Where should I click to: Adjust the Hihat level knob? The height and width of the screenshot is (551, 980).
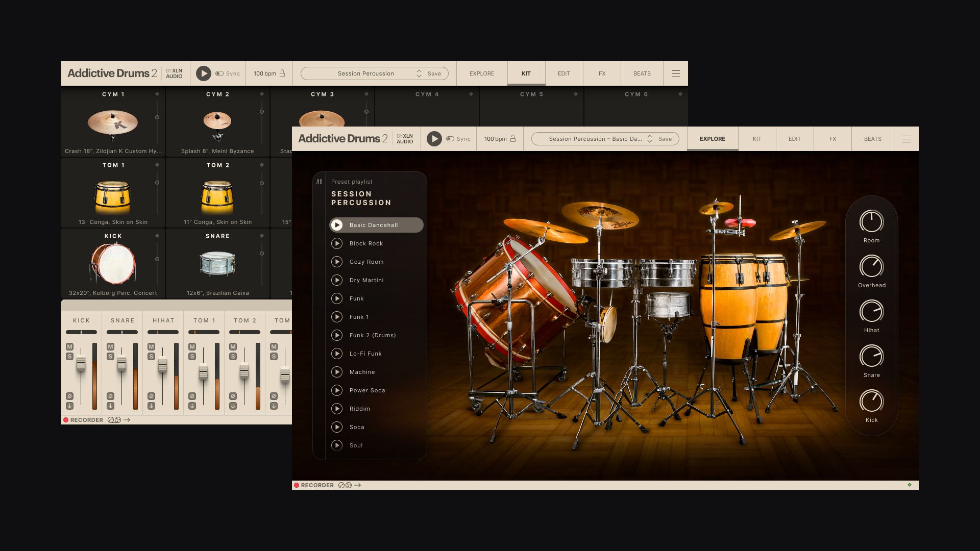[x=871, y=311]
